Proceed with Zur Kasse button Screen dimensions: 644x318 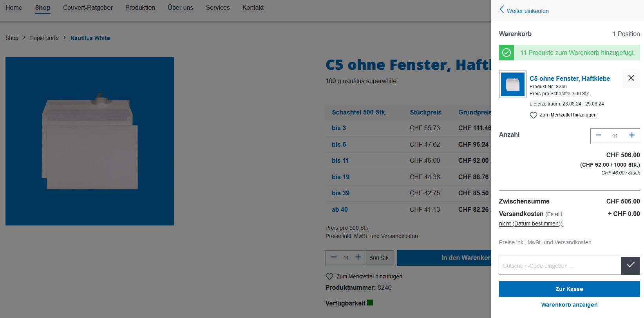569,289
